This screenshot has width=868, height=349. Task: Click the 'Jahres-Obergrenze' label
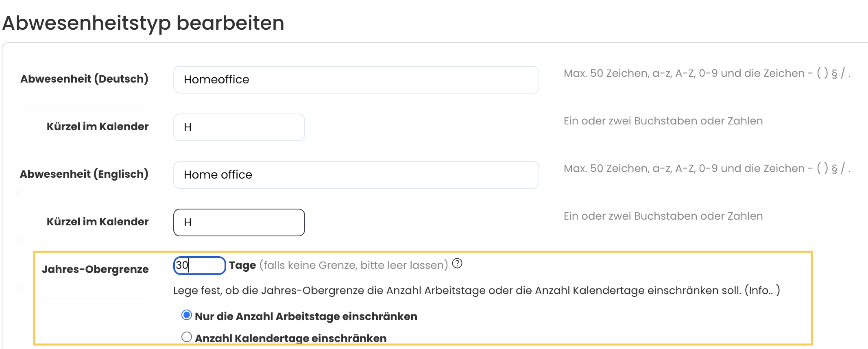click(95, 269)
